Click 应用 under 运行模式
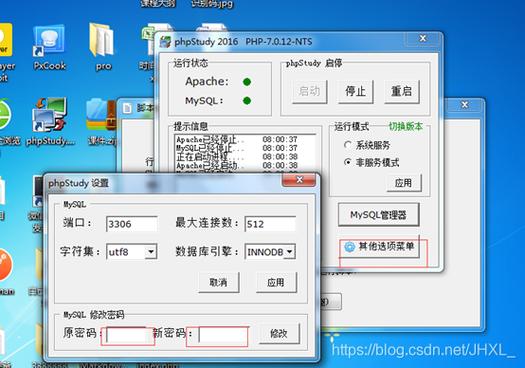Image resolution: width=525 pixels, height=368 pixels. click(403, 183)
